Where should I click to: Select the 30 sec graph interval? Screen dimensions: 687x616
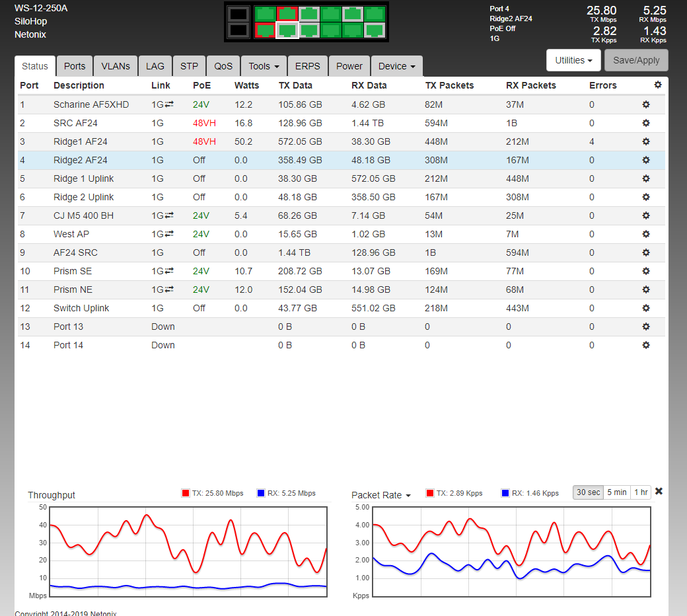588,492
